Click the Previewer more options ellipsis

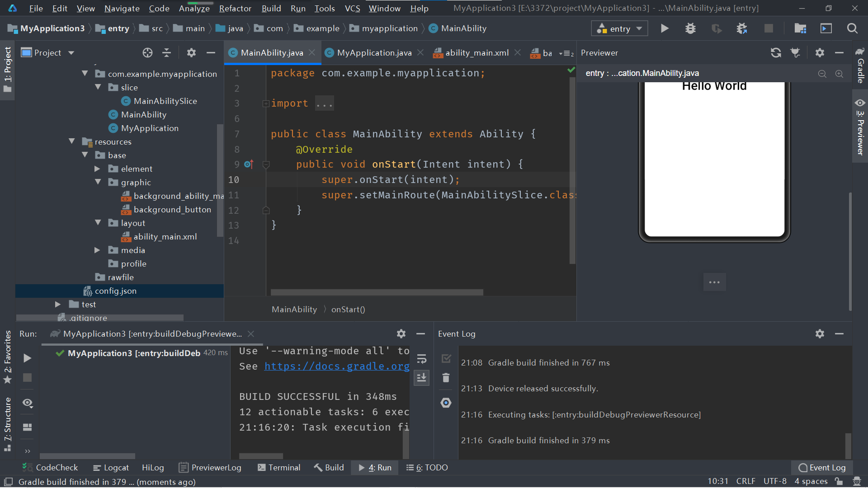click(714, 282)
